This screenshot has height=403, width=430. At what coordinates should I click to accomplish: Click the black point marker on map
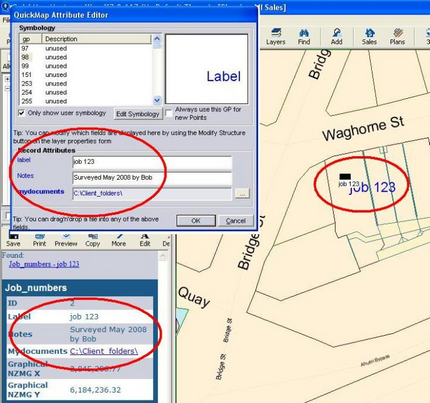345,177
